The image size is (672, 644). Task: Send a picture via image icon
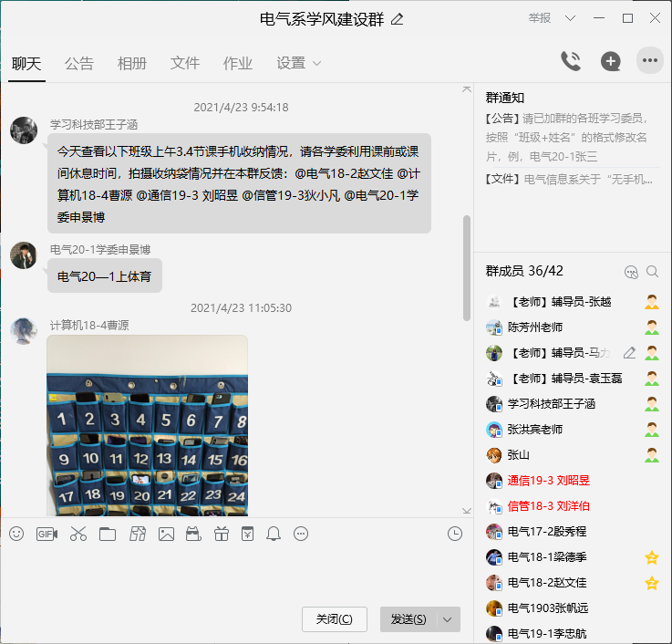(166, 535)
